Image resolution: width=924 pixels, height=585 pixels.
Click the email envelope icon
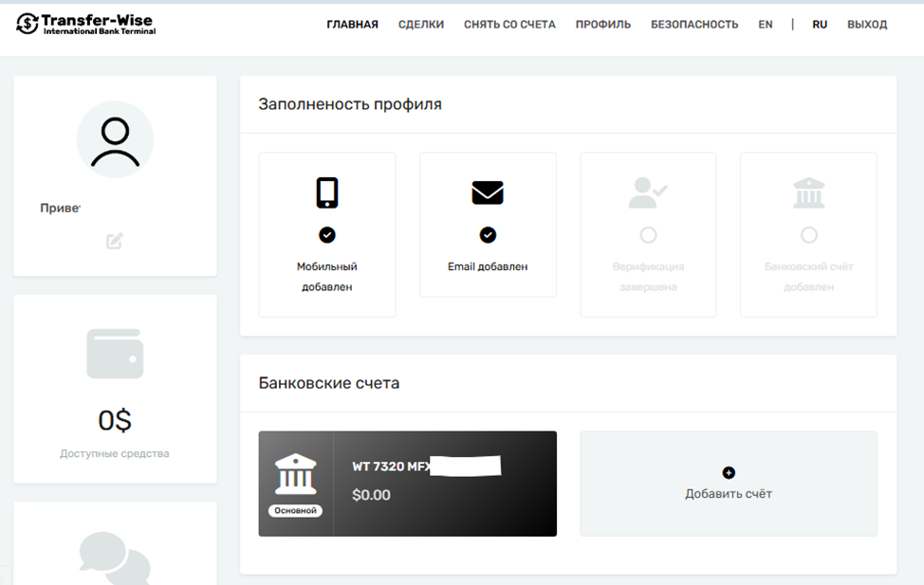click(x=487, y=192)
